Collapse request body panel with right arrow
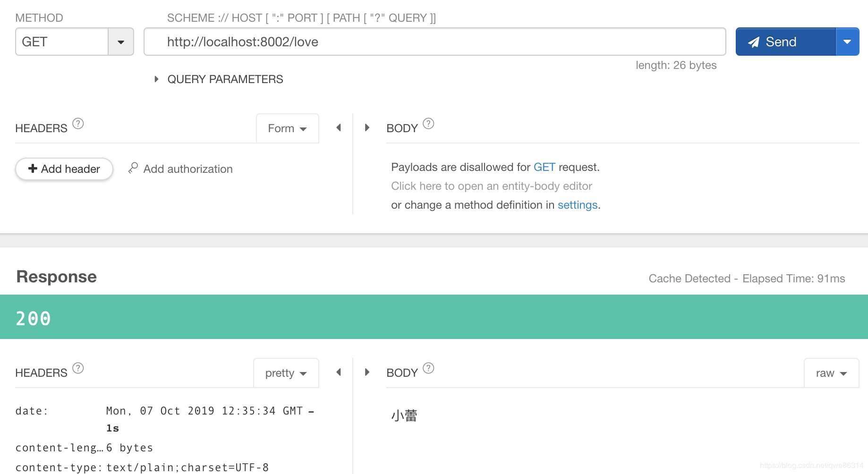868x474 pixels. (367, 128)
